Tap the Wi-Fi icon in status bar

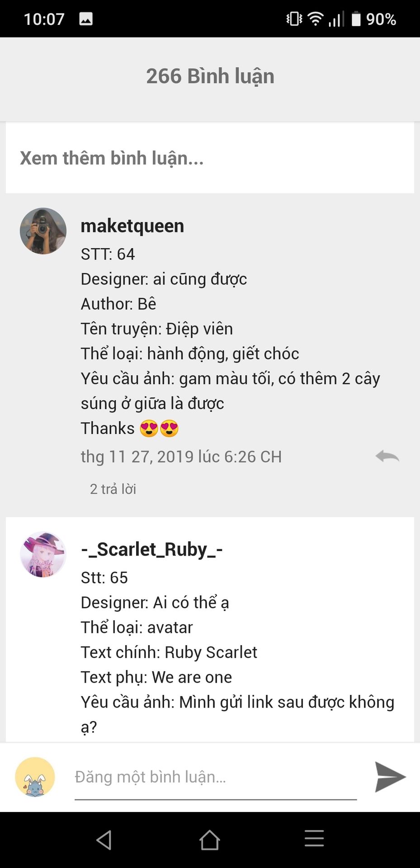pos(315,19)
